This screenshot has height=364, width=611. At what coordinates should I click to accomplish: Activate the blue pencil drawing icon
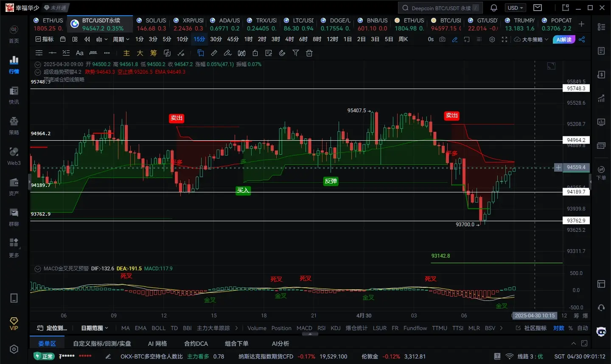tap(455, 39)
